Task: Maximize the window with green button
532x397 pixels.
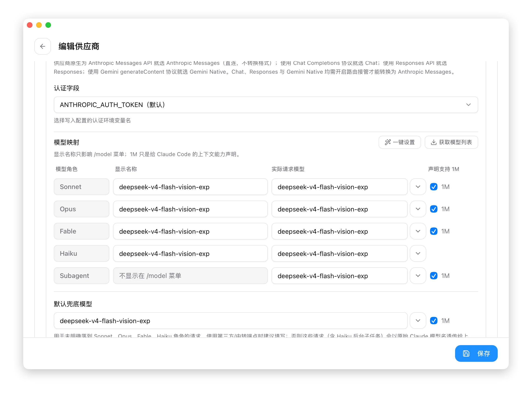Action: coord(48,25)
